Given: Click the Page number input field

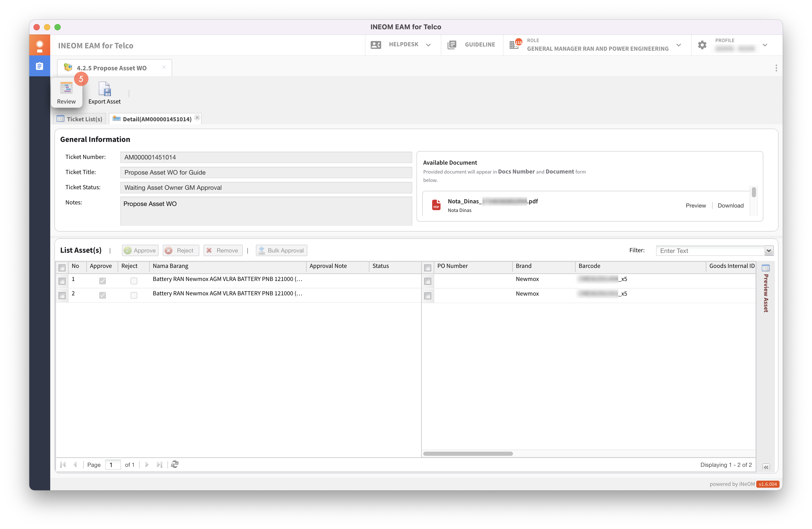Looking at the screenshot, I should [112, 465].
